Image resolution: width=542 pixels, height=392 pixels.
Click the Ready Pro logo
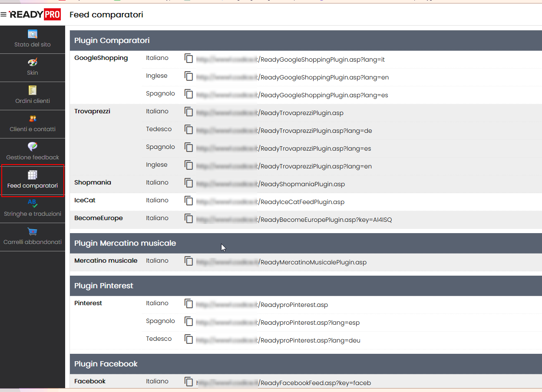(x=35, y=15)
